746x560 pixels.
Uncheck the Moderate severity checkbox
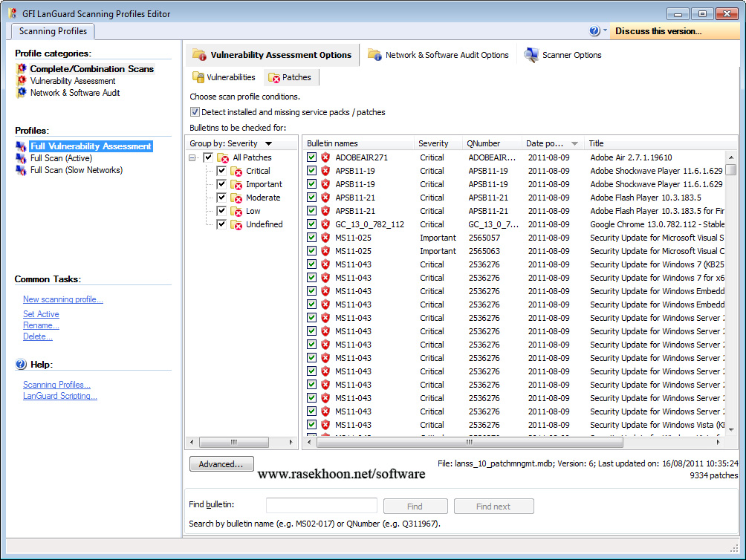pos(221,198)
